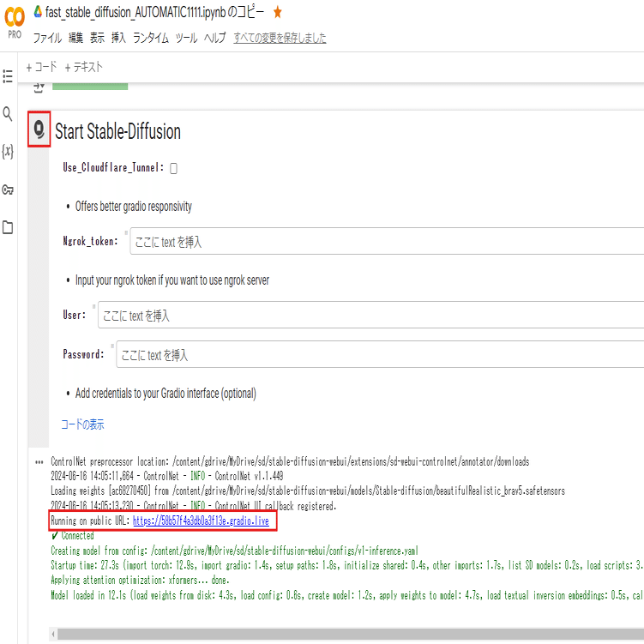Click the 'Offers better gradio responsivity' text
The height and width of the screenshot is (644, 644).
coord(134,206)
